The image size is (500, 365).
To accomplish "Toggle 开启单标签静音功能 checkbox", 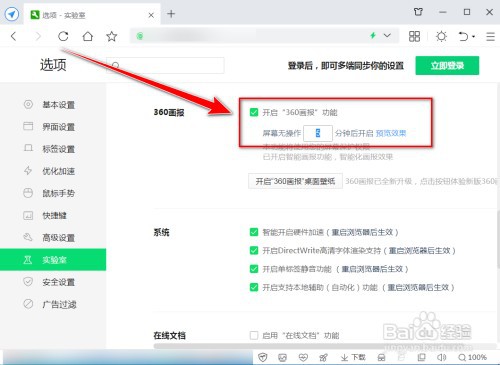I will (x=254, y=269).
